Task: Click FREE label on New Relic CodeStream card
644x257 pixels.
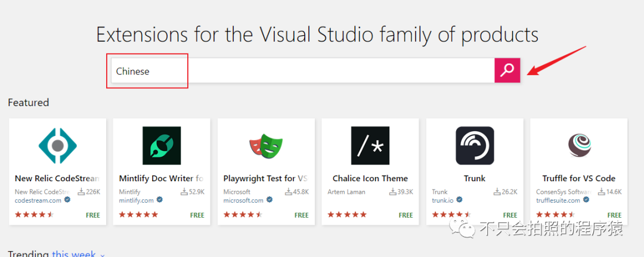Action: pos(93,215)
